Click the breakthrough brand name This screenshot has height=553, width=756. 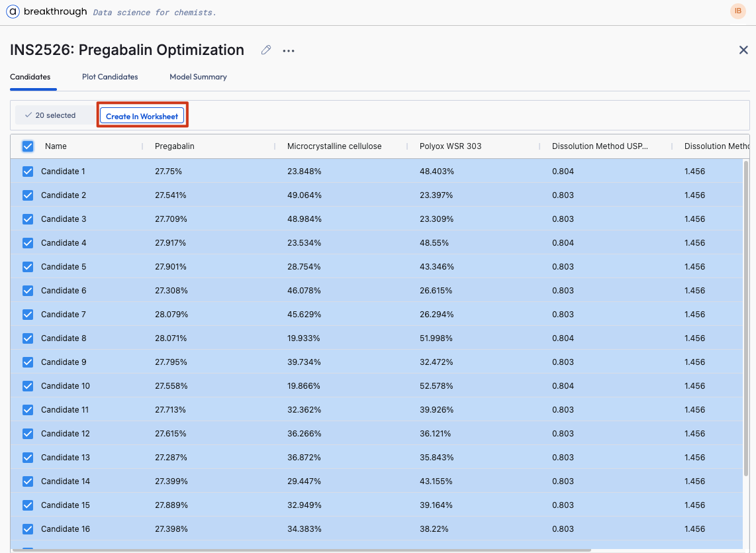(x=56, y=11)
